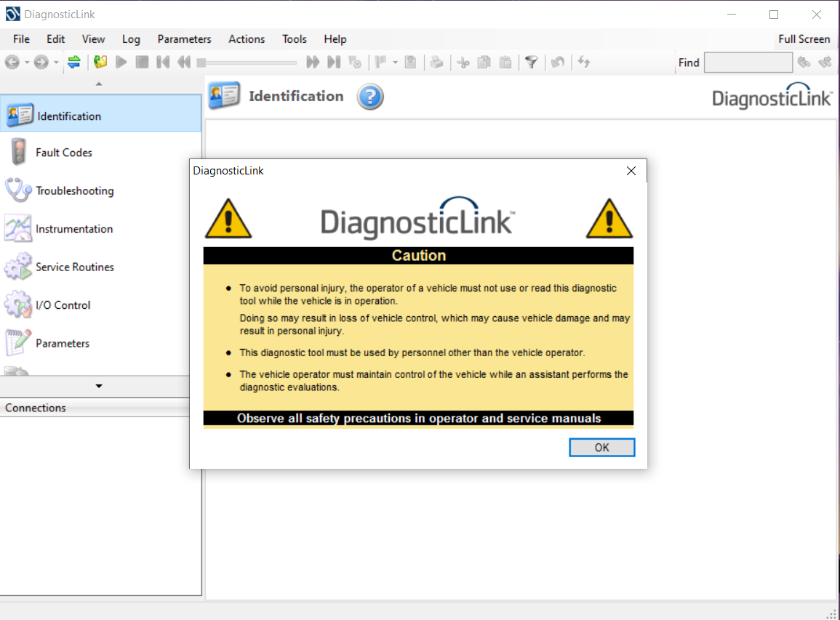Click the sidebar scroll up arrow
The height and width of the screenshot is (620, 840).
click(x=99, y=84)
